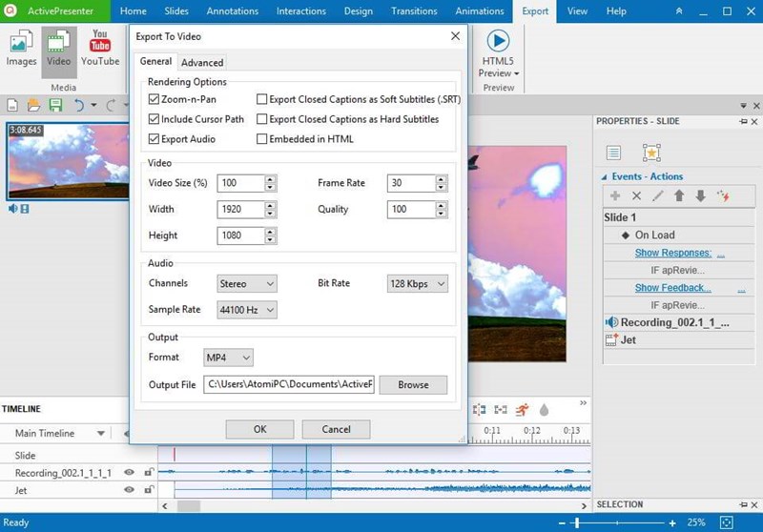The width and height of the screenshot is (763, 532).
Task: Open Images export option
Action: tap(21, 48)
